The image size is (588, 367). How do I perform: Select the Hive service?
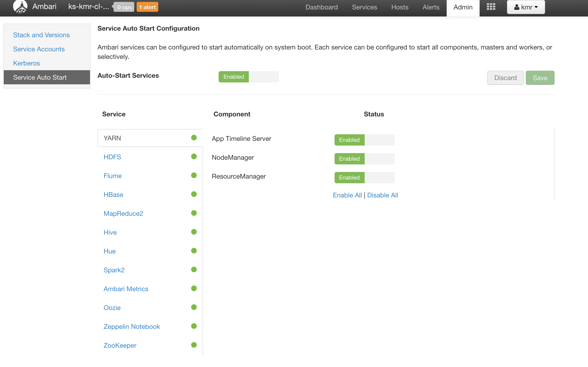click(x=110, y=232)
